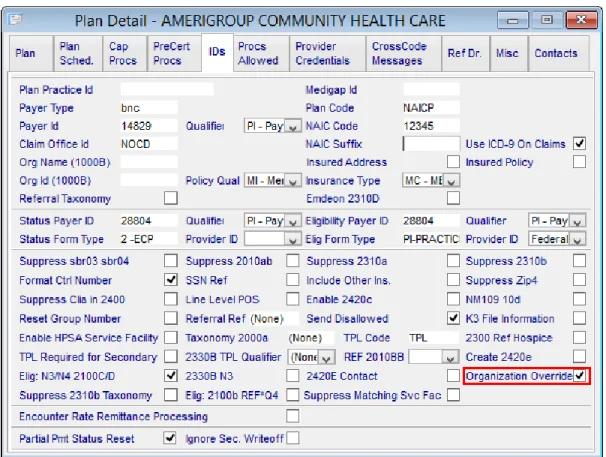Uncheck Use ICD-9 On Claims

(579, 143)
